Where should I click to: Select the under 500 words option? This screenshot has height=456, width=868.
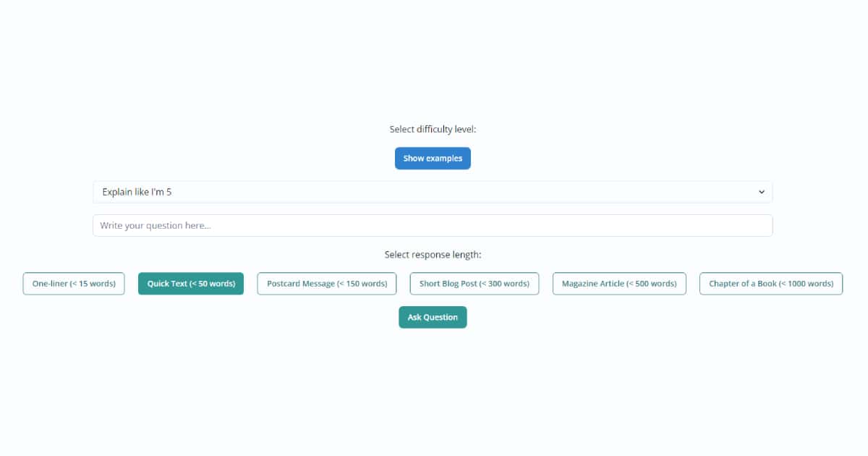click(x=619, y=284)
